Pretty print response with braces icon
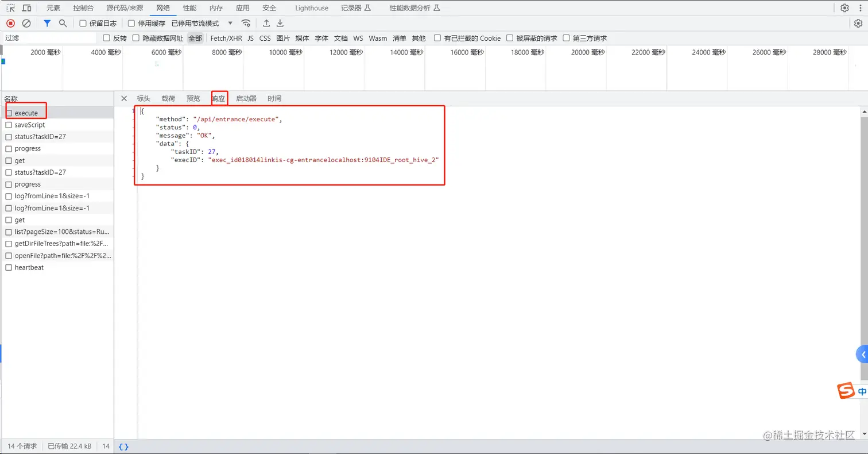Viewport: 868px width, 454px height. click(x=123, y=447)
